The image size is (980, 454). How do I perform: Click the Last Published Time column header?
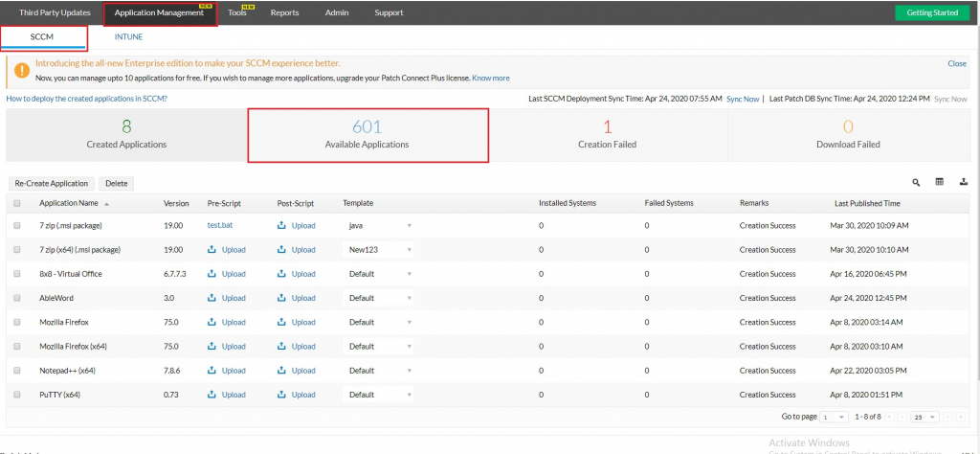867,203
